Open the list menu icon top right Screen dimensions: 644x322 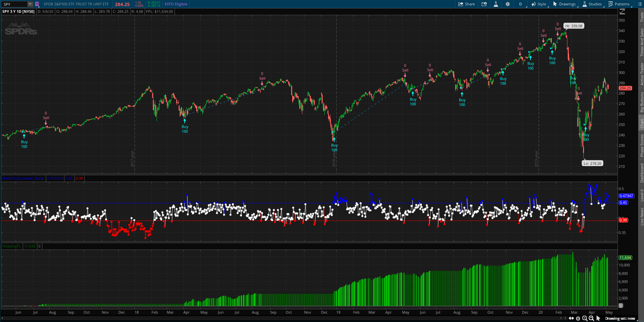point(640,4)
